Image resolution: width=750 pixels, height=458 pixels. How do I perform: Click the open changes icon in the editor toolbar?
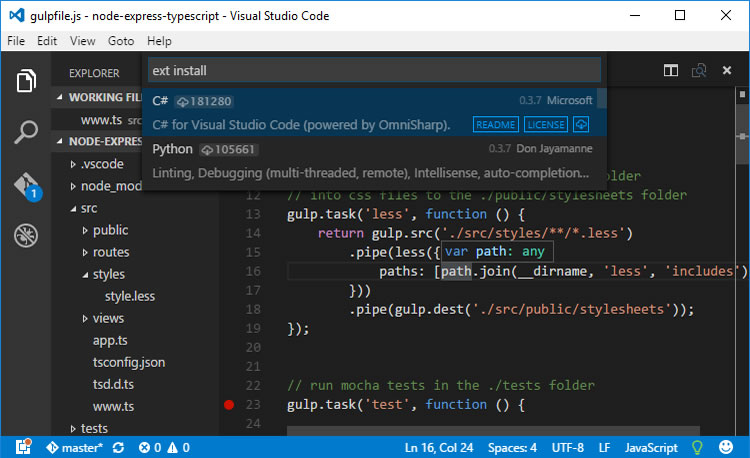click(699, 71)
